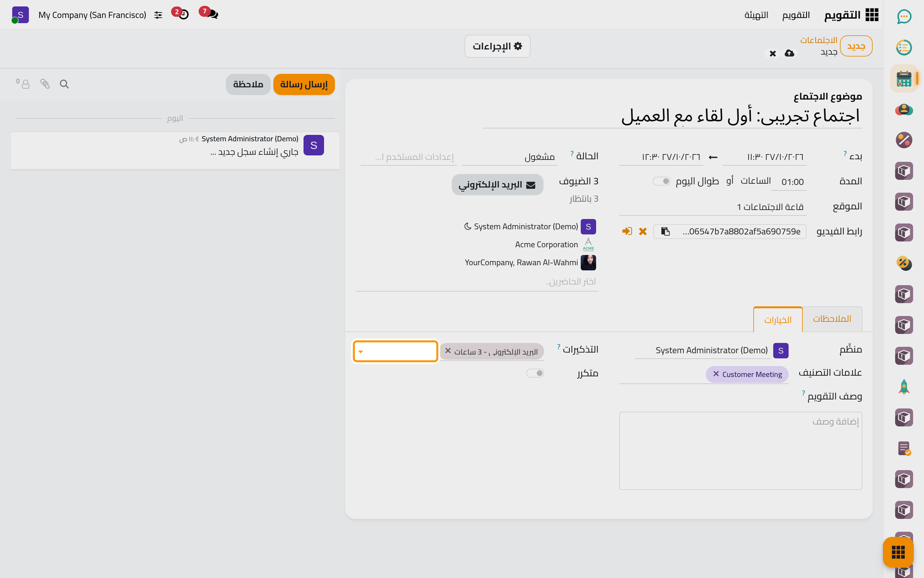Toggle the طوال اليوم all-day switch
This screenshot has height=578, width=924.
point(661,181)
